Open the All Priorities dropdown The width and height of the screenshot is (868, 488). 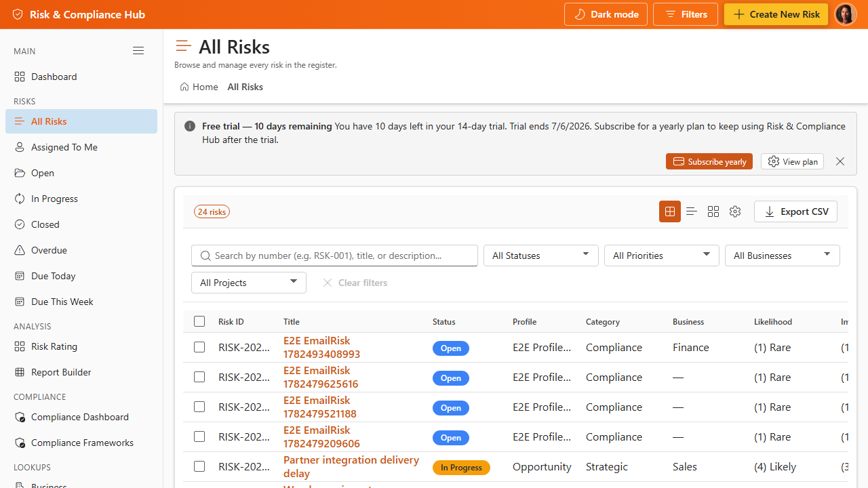[662, 256]
